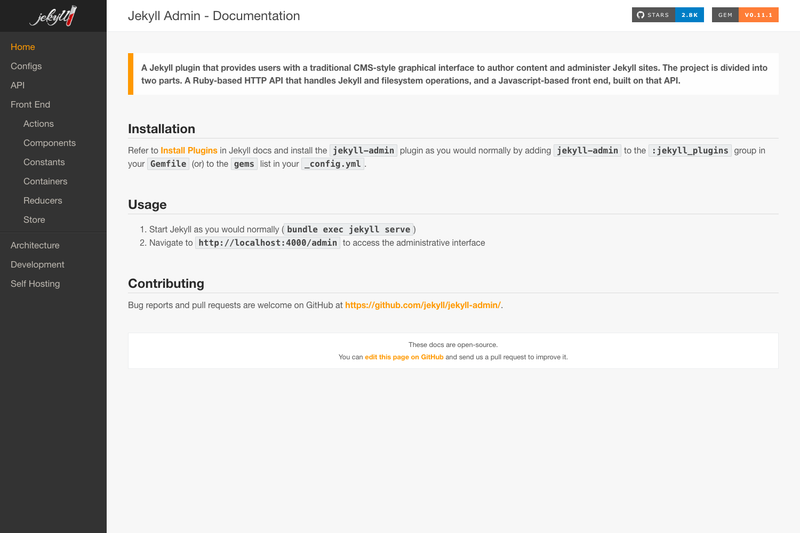This screenshot has height=533, width=800.
Task: Open the Development page
Action: (37, 265)
